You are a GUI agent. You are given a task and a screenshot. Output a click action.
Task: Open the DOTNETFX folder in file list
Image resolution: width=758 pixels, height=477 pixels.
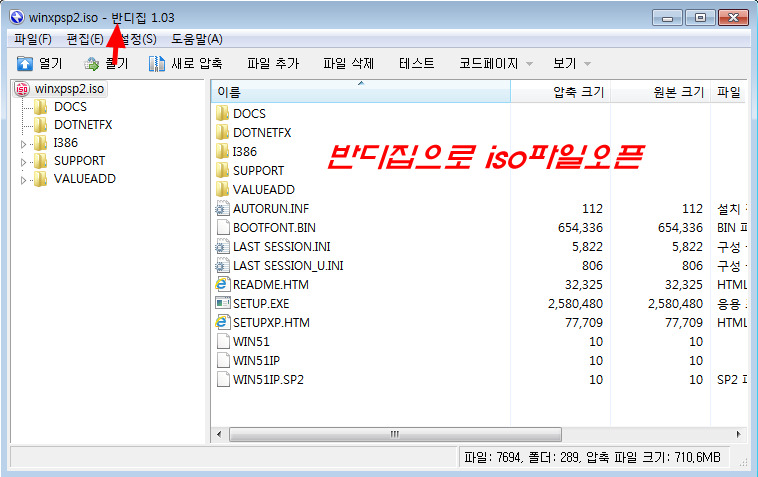(261, 132)
